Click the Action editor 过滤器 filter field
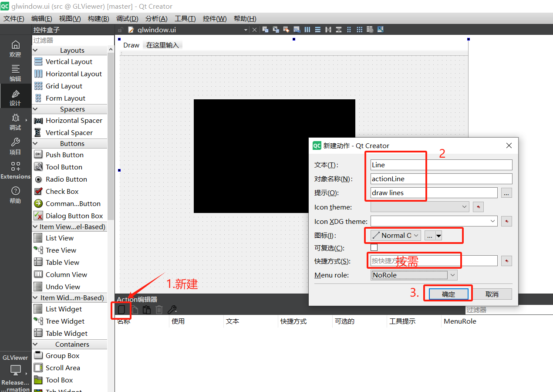 pyautogui.click(x=509, y=310)
